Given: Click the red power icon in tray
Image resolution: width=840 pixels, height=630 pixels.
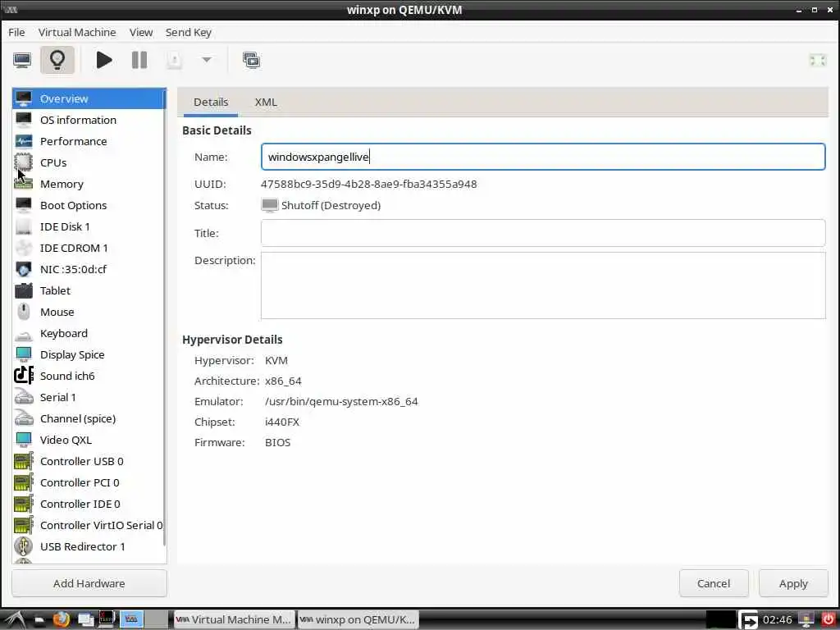Looking at the screenshot, I should 829,619.
